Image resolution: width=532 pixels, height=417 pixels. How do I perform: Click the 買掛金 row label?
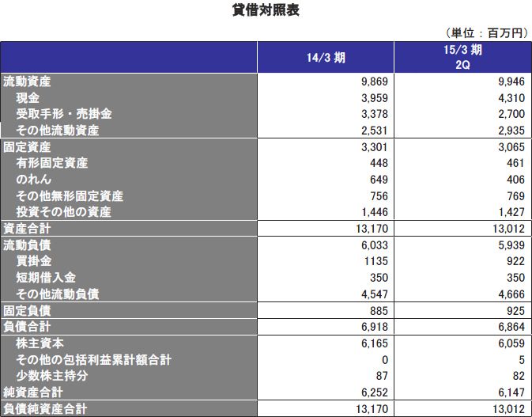34,261
